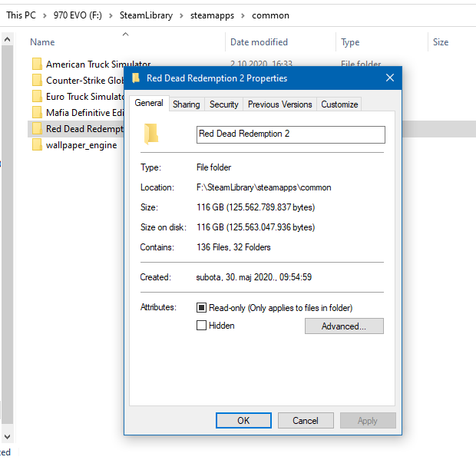
Task: Sort by the Date modified column header
Action: point(259,42)
